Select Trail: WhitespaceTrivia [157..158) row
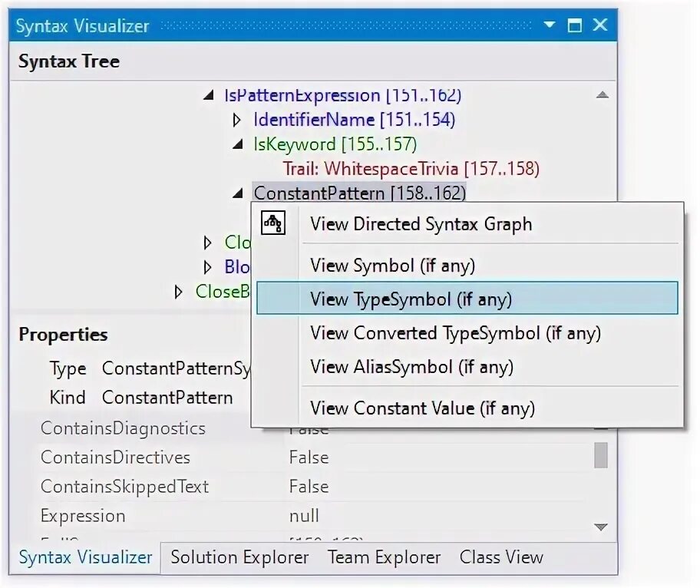 (x=411, y=169)
